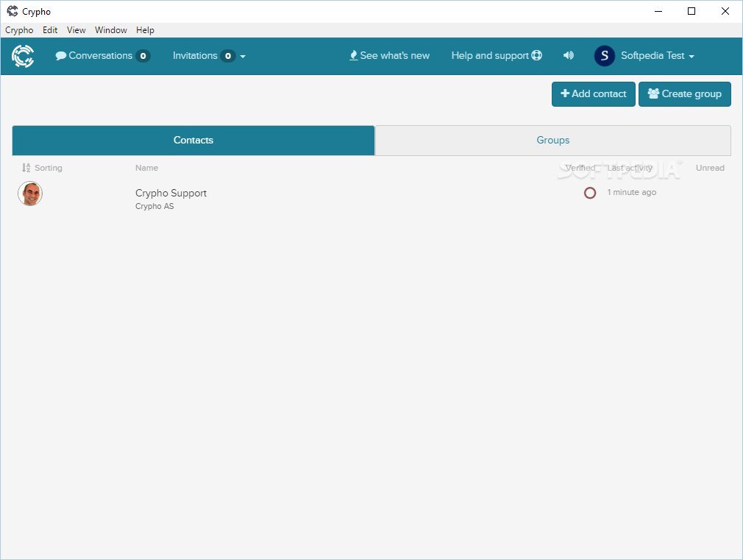743x560 pixels.
Task: Open the Invitations dropdown
Action: point(209,56)
